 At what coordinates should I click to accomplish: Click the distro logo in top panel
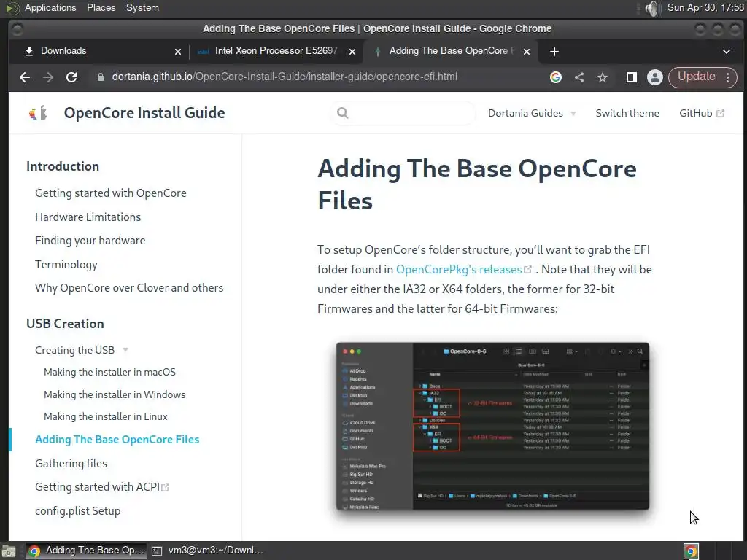point(12,8)
